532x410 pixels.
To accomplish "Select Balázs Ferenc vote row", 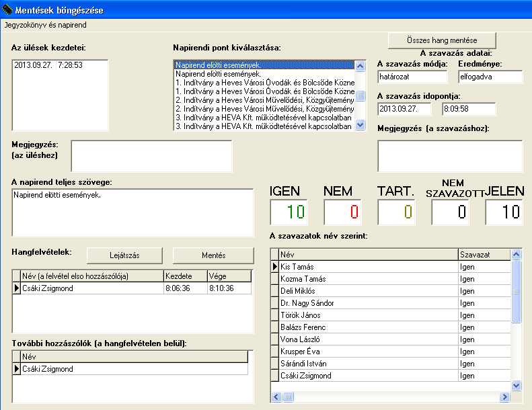I will [391, 327].
